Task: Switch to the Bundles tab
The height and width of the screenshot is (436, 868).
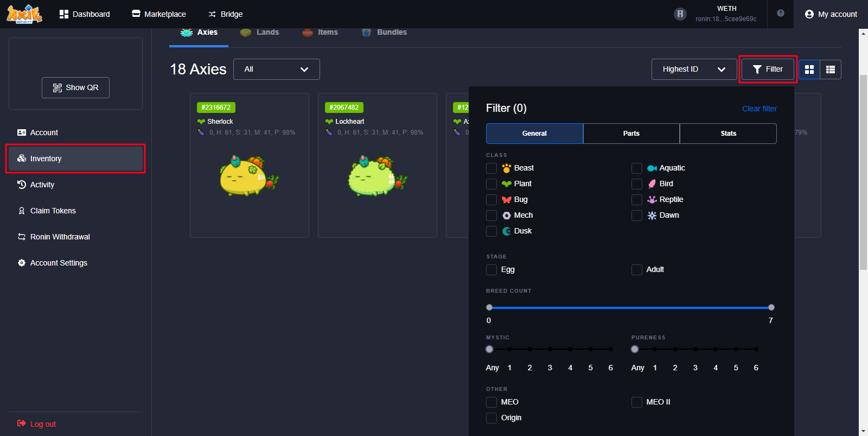Action: click(x=384, y=33)
